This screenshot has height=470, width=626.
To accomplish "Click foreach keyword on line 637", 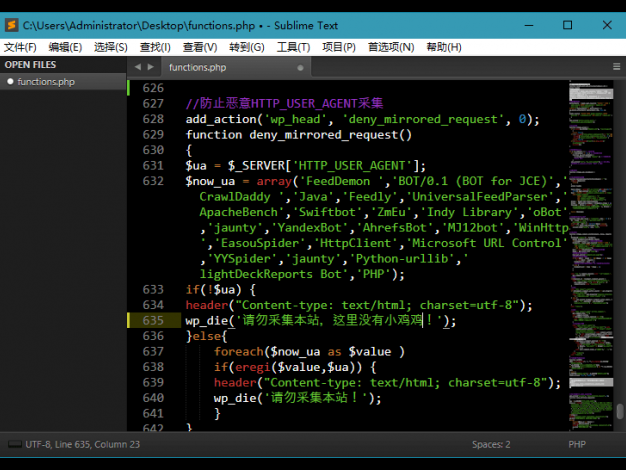I will click(x=239, y=351).
